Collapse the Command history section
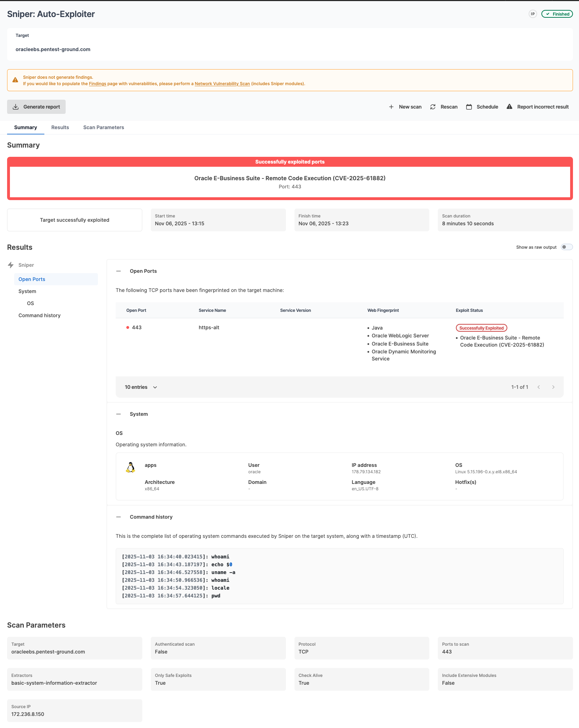This screenshot has height=728, width=579. click(x=118, y=517)
